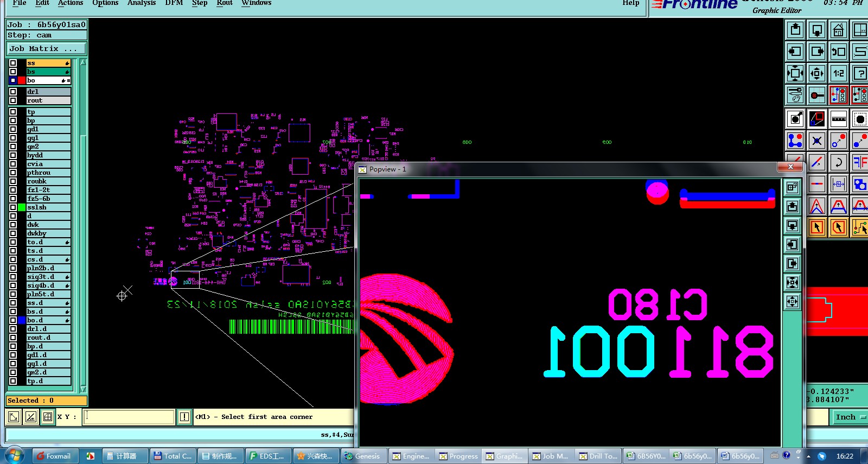
Task: Click the zoom in icon in Popview toolbar
Action: click(x=793, y=282)
